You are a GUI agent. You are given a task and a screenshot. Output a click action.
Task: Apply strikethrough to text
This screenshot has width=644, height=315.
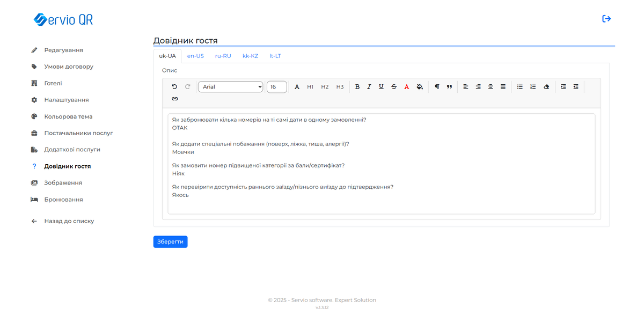click(x=394, y=86)
